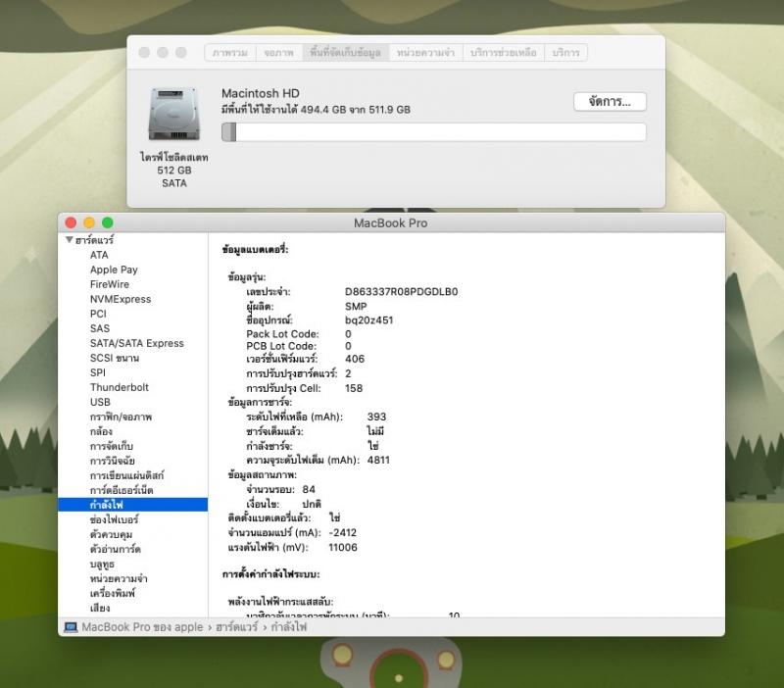The width and height of the screenshot is (784, 688).
Task: Click full charge capacity 4811
Action: click(378, 460)
